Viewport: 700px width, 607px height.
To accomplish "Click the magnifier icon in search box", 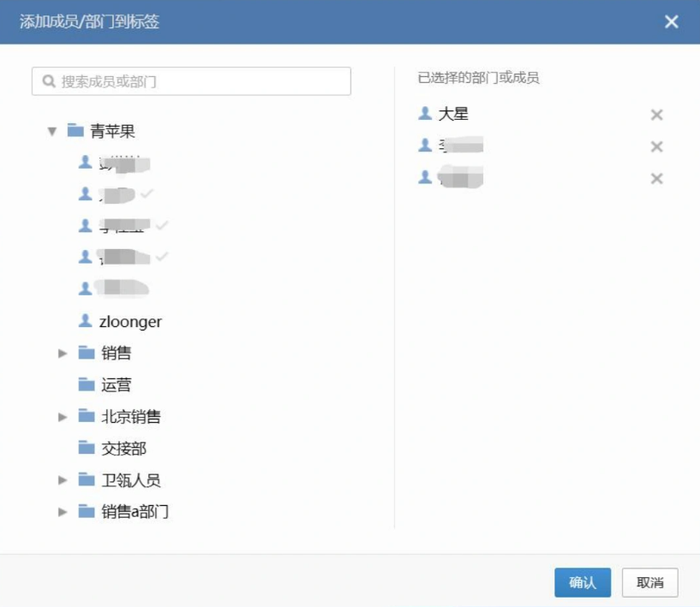I will 49,81.
